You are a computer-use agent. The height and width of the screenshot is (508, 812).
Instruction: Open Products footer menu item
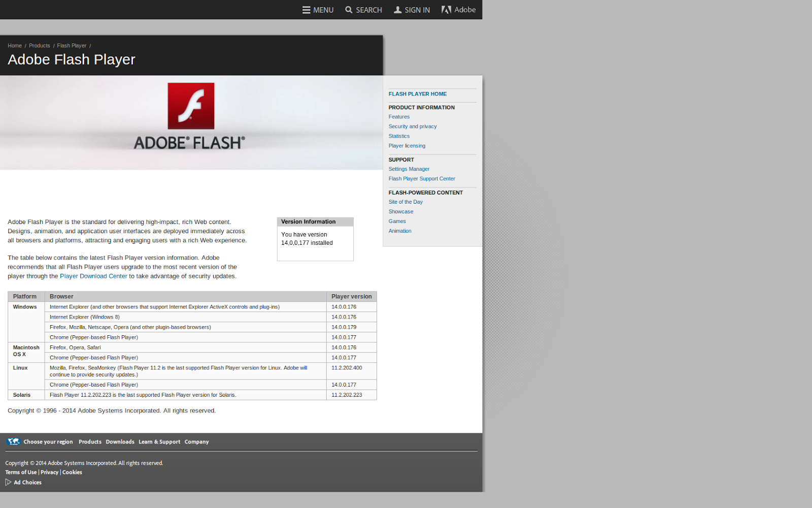click(x=90, y=442)
